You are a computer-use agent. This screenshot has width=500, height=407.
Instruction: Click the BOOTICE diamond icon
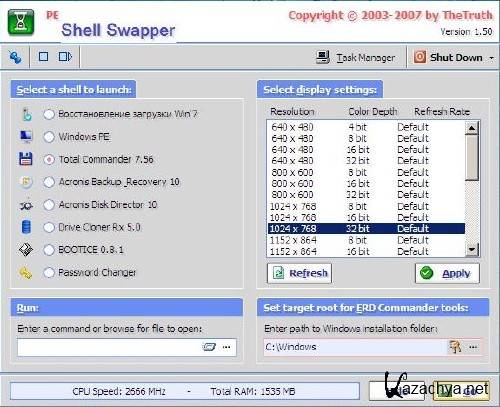coord(26,250)
